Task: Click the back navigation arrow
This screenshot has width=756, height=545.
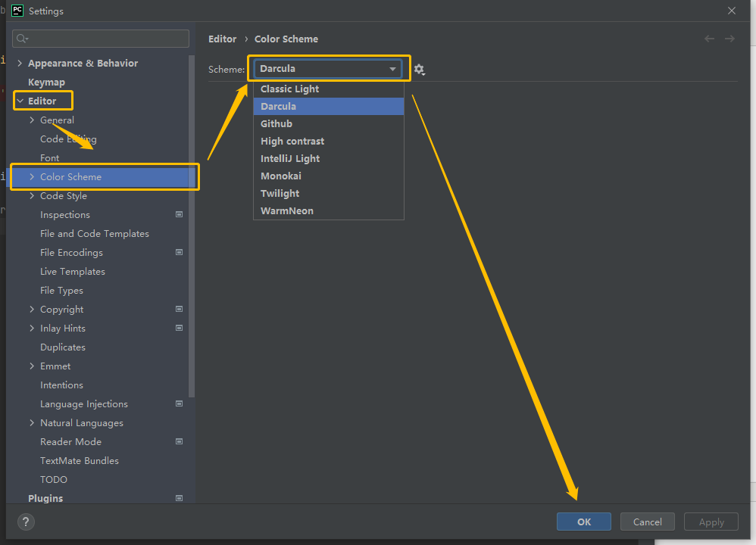Action: (x=709, y=39)
